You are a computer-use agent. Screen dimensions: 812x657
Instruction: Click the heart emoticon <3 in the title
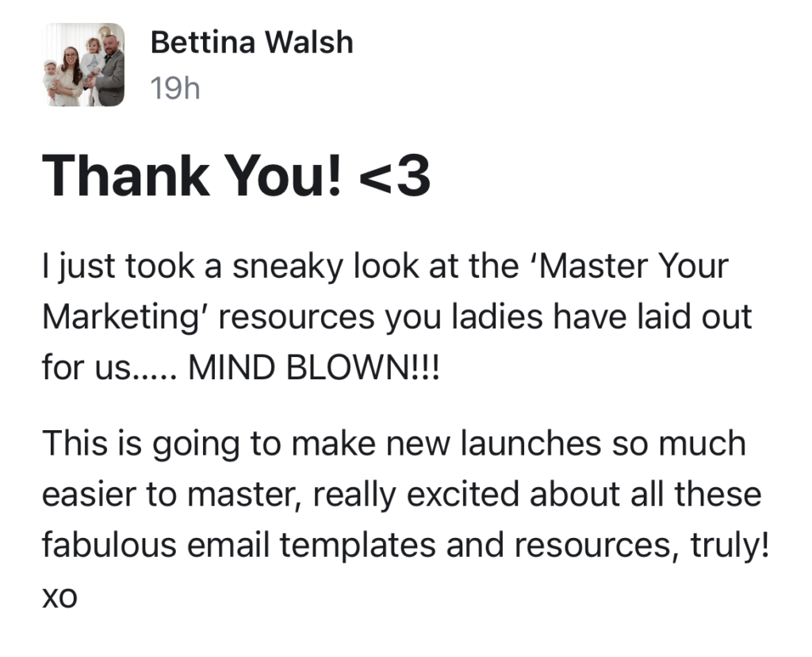pos(394,176)
